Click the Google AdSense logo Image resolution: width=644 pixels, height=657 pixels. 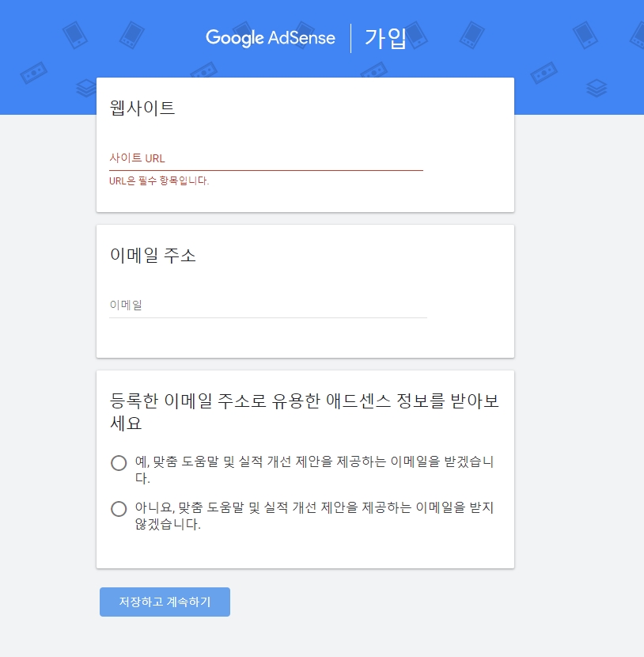(x=271, y=38)
